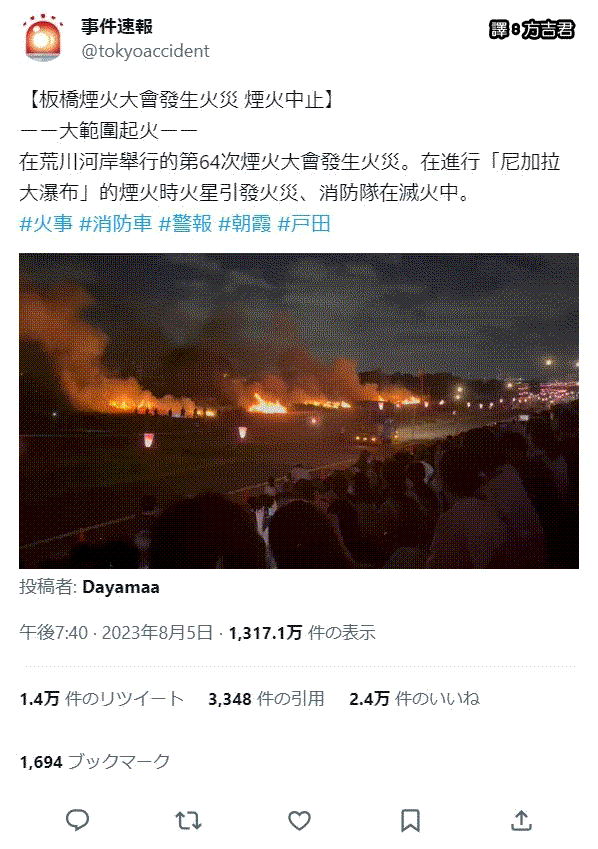Click the share upload icon
The width and height of the screenshot is (598, 849).
[521, 820]
